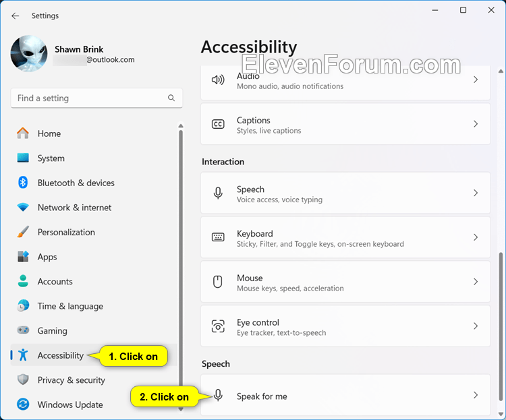Click Mono audio, audio notifications text
This screenshot has height=420, width=506.
pyautogui.click(x=290, y=86)
